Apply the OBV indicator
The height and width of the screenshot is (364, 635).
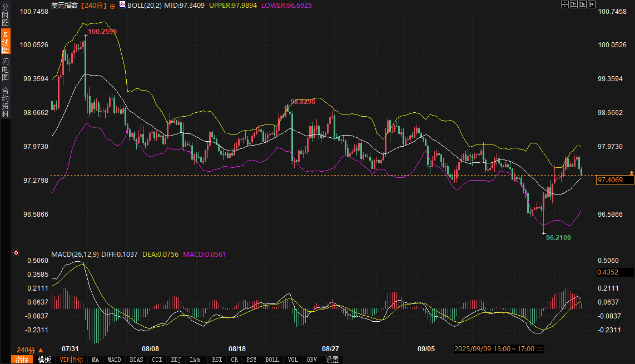pos(312,360)
